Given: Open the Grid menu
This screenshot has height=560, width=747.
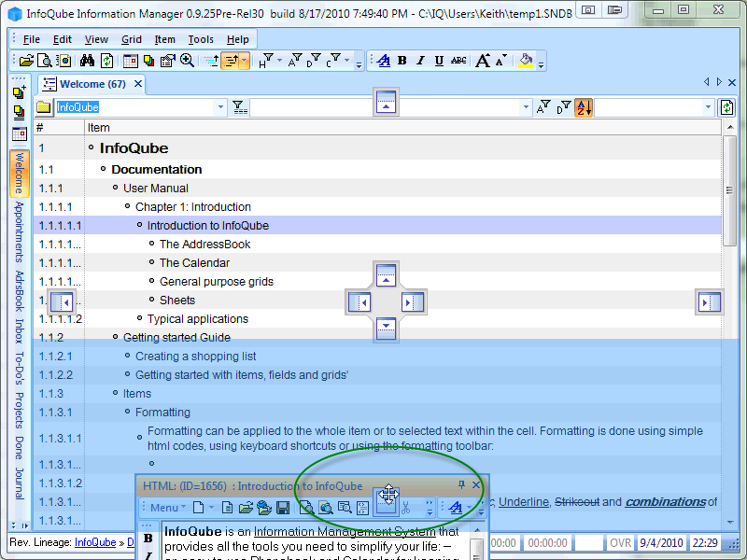Looking at the screenshot, I should 131,39.
